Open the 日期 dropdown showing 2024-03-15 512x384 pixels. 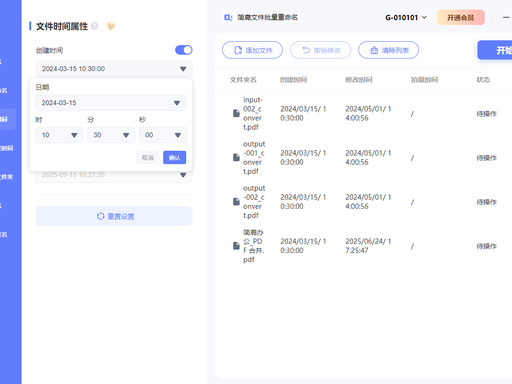tap(111, 103)
